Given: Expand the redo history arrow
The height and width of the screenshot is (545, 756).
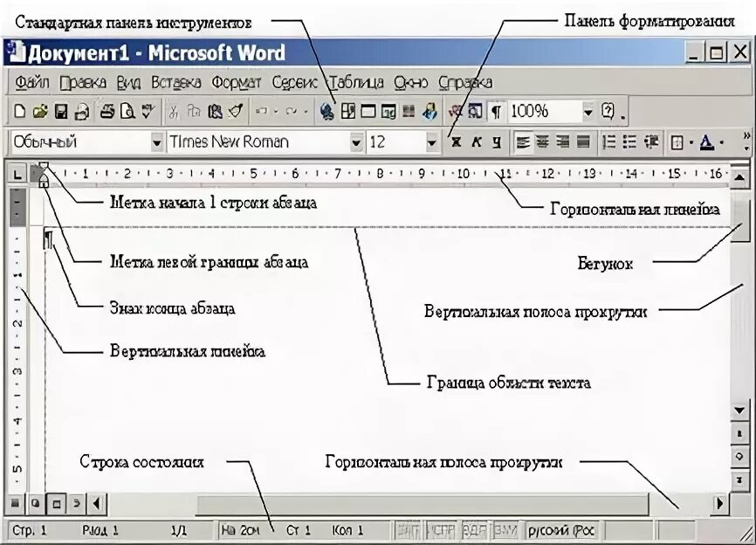Looking at the screenshot, I should pyautogui.click(x=306, y=112).
